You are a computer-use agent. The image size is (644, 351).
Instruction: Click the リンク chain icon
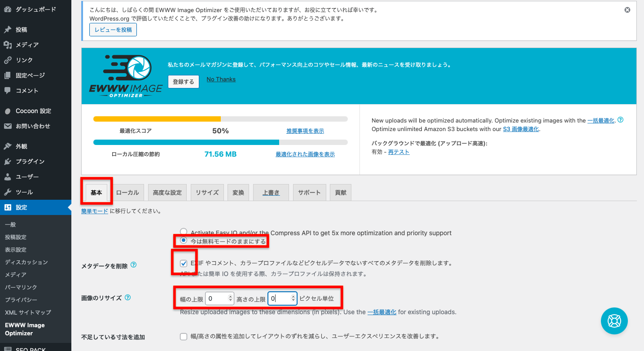(x=8, y=60)
